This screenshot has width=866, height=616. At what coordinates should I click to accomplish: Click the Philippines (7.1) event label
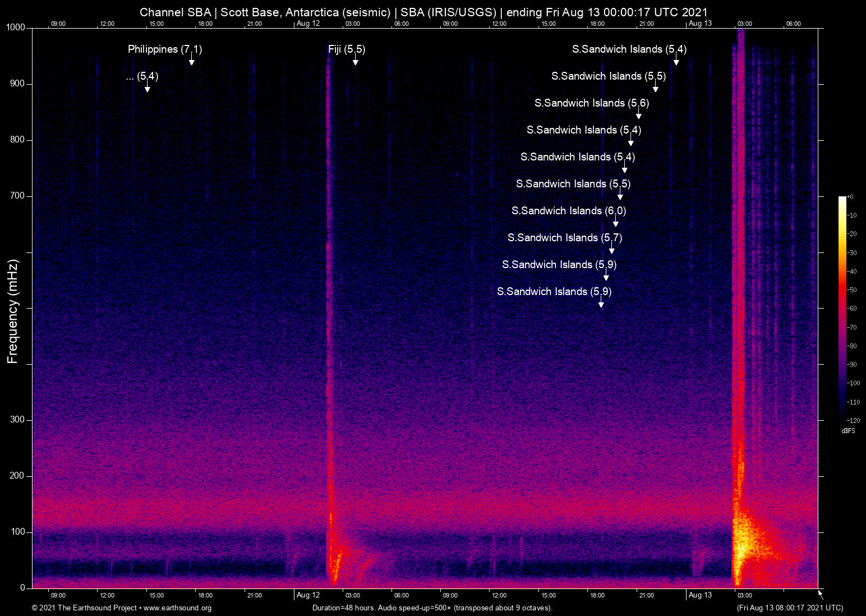pyautogui.click(x=164, y=49)
